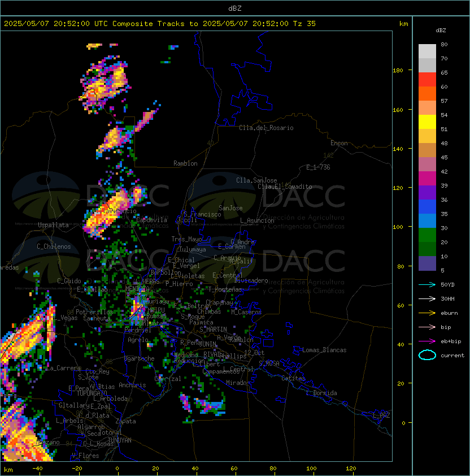Click the 'Agrelo' map label
Viewport: 470px width, 476px height.
(x=138, y=340)
